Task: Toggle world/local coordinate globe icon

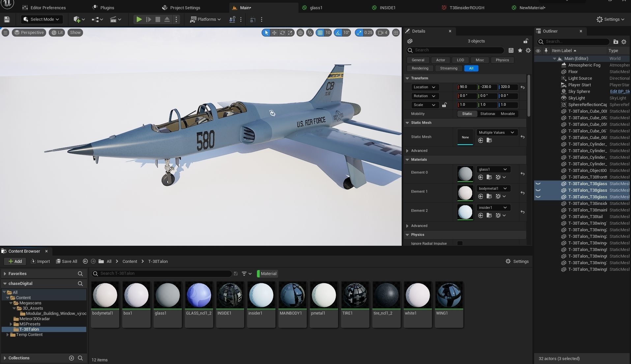Action: [x=300, y=33]
